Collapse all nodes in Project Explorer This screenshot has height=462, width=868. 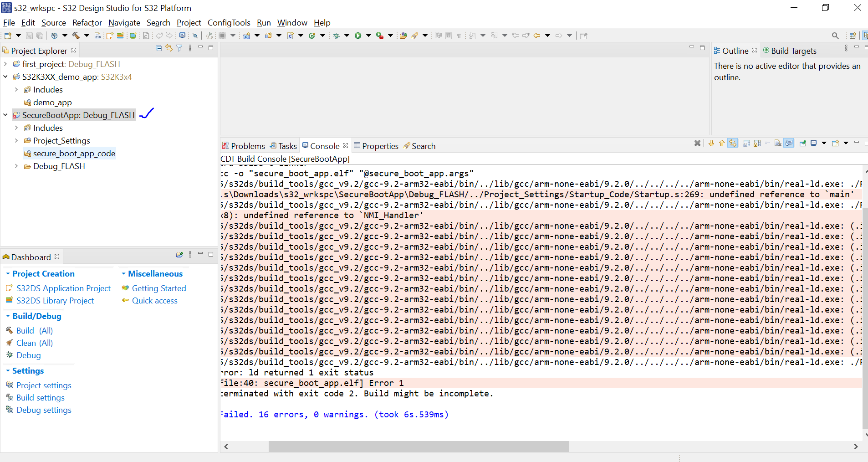[159, 48]
